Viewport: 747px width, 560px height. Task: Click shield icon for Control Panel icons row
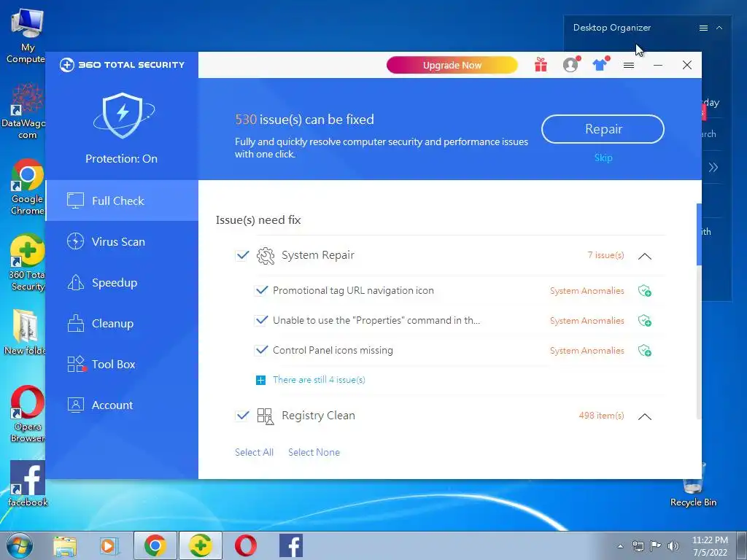[645, 351]
